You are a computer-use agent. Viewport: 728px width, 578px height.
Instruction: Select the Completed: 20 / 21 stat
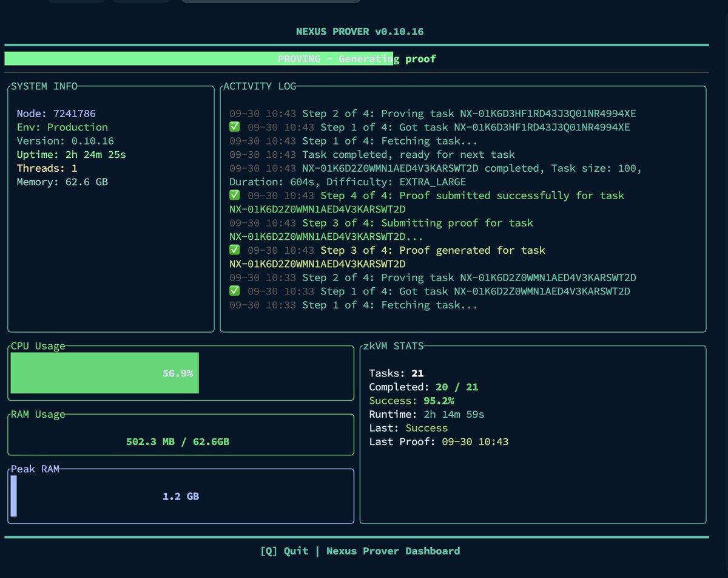click(x=423, y=387)
